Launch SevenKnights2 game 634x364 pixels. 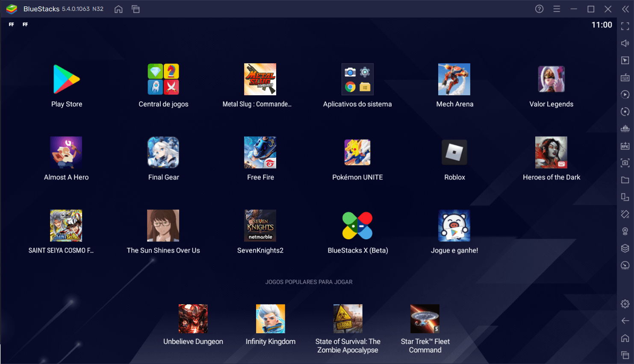[260, 226]
